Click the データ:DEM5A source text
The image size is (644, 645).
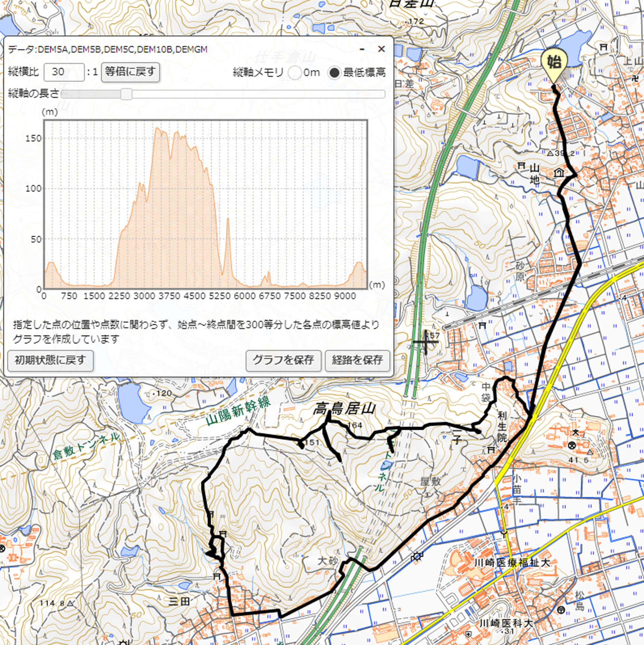107,49
